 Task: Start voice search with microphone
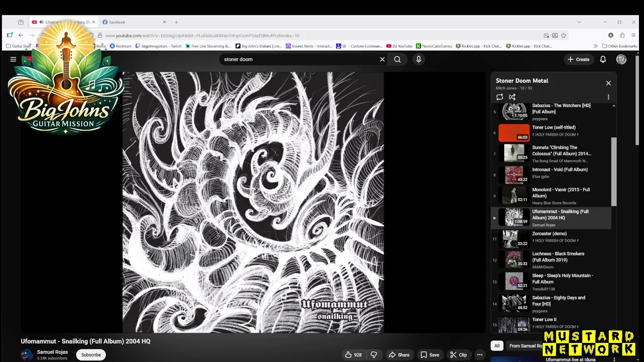pyautogui.click(x=418, y=59)
